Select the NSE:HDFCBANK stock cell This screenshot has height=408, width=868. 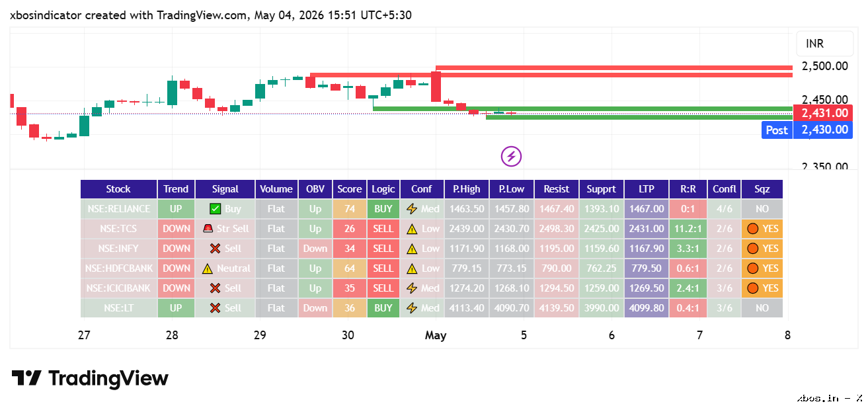(x=118, y=268)
